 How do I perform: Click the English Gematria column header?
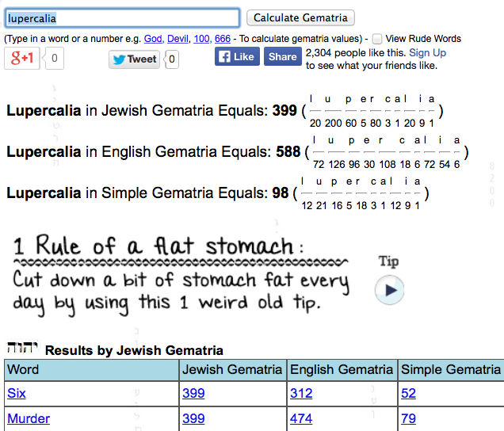(x=342, y=370)
